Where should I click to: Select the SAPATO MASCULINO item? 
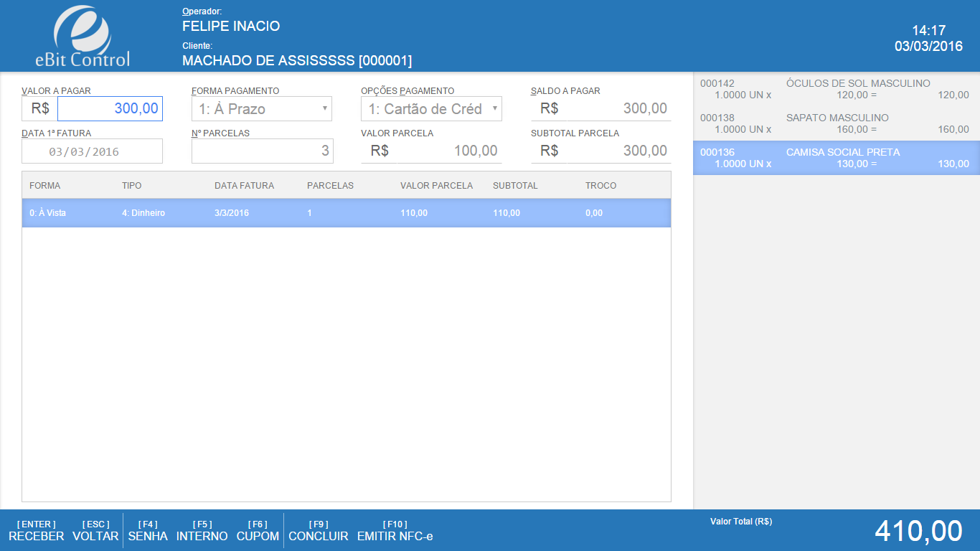[x=836, y=123]
